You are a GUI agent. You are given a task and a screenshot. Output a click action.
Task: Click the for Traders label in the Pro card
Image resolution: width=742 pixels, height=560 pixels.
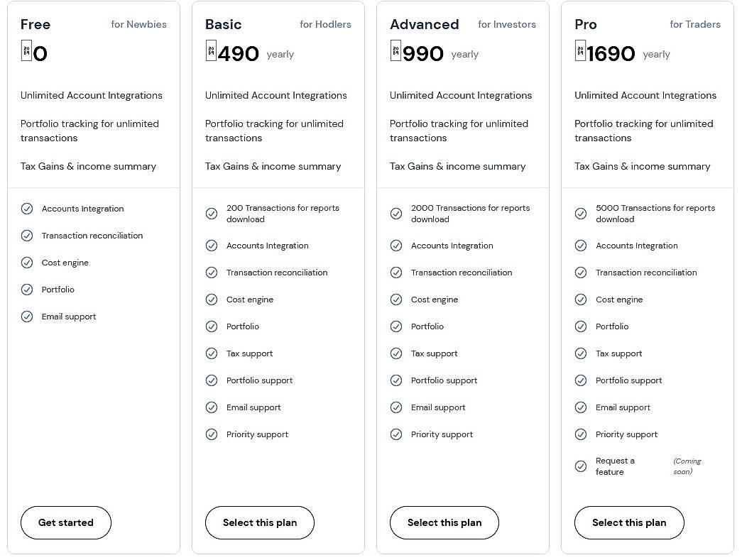point(695,24)
